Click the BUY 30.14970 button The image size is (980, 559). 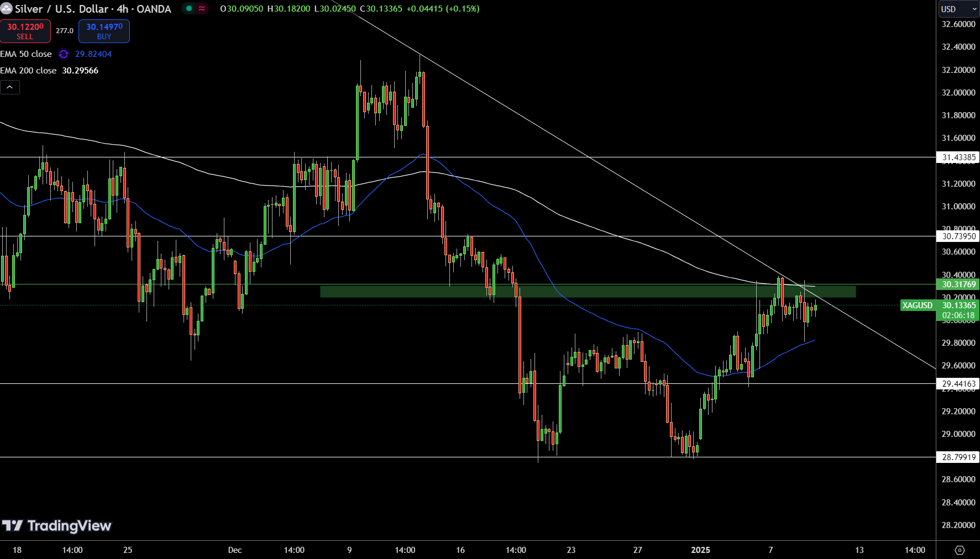coord(104,31)
